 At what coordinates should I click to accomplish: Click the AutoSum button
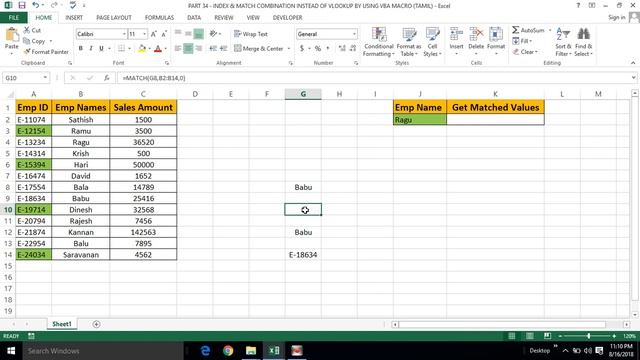tap(529, 30)
